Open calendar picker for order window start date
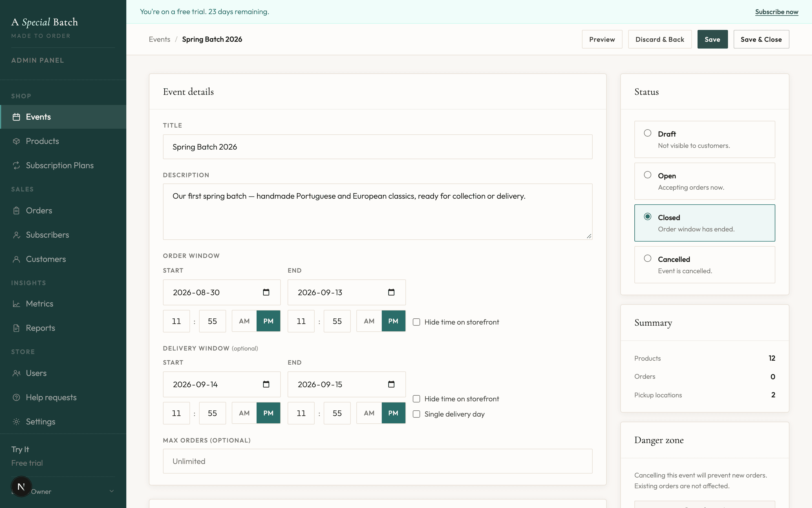The width and height of the screenshot is (812, 508). coord(266,292)
